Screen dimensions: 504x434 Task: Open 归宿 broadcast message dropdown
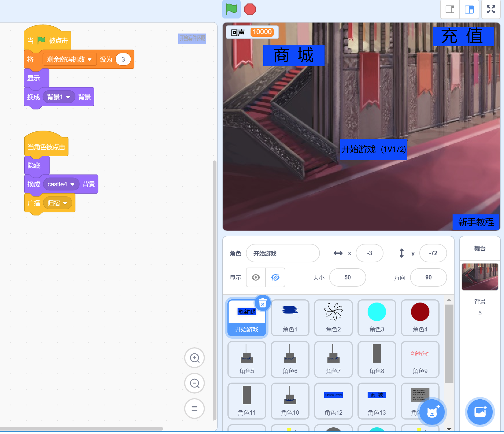pos(57,203)
